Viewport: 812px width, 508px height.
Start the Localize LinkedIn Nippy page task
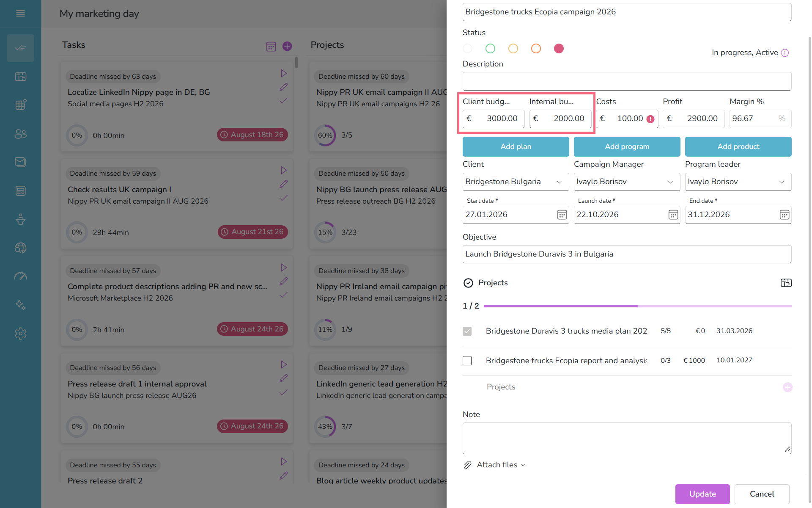click(284, 73)
